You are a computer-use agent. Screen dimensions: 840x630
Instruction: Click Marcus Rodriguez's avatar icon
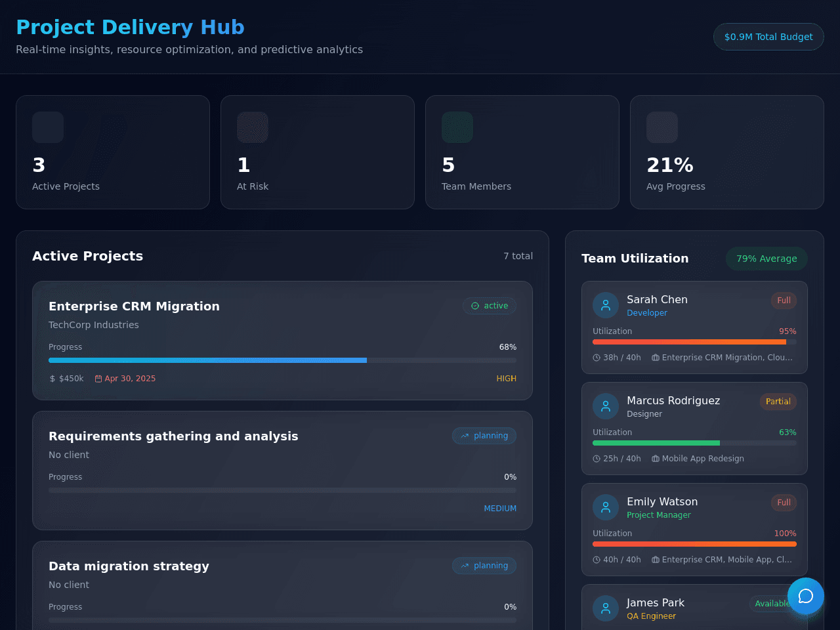pyautogui.click(x=606, y=406)
